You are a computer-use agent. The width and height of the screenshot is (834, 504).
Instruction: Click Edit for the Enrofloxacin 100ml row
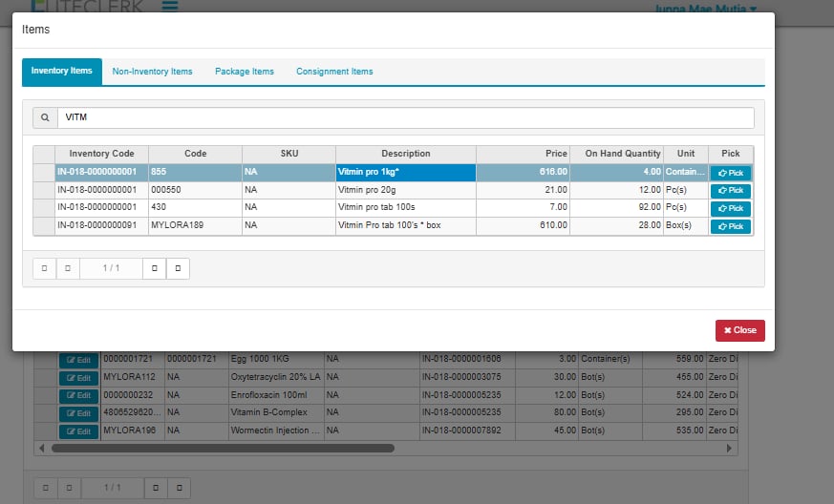tap(79, 395)
